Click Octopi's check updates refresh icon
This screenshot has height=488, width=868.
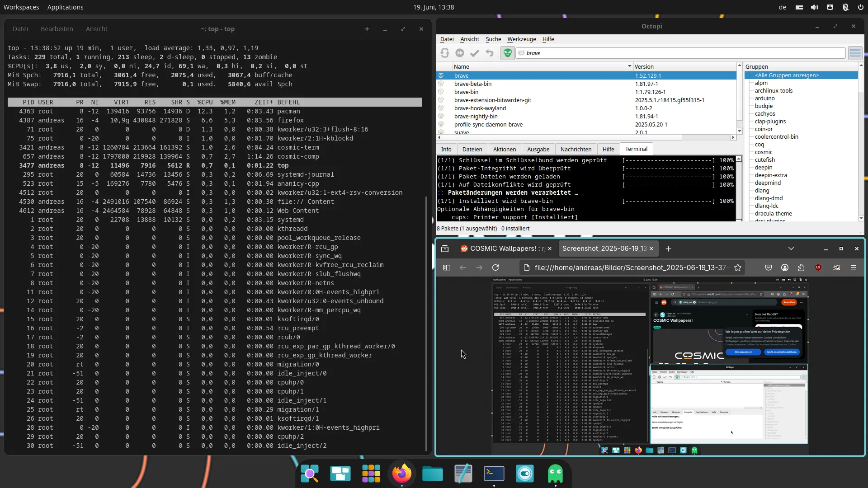pos(445,53)
